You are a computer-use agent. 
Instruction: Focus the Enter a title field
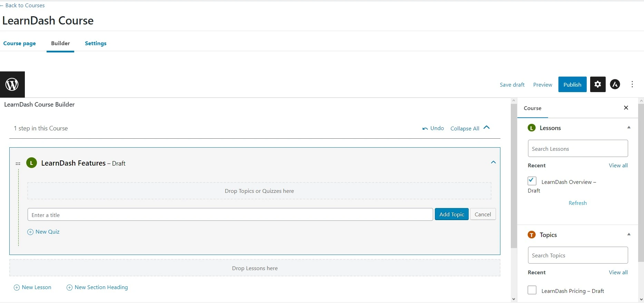(x=230, y=215)
